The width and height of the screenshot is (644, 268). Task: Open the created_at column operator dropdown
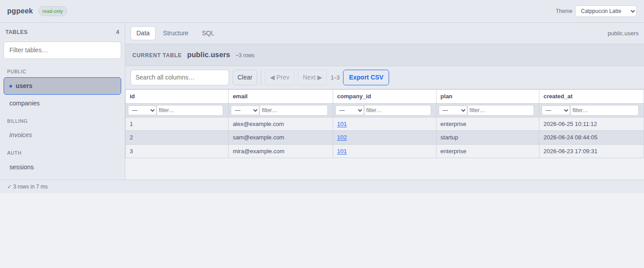pyautogui.click(x=555, y=110)
